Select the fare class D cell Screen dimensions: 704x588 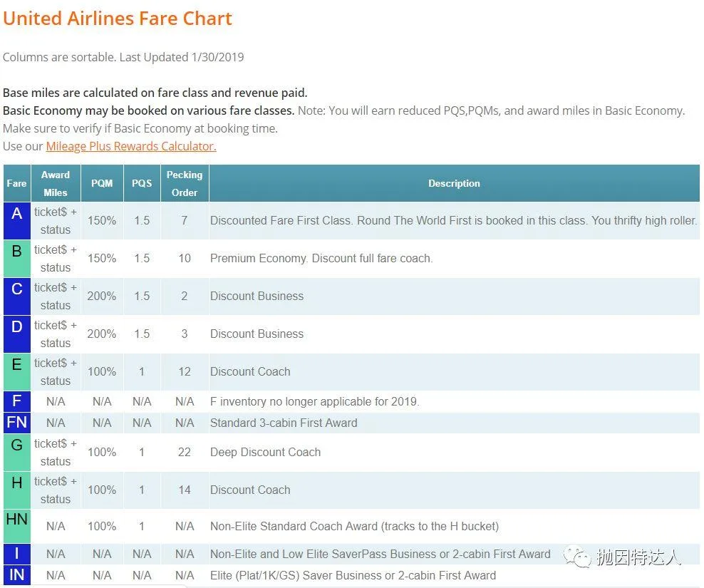pos(16,334)
